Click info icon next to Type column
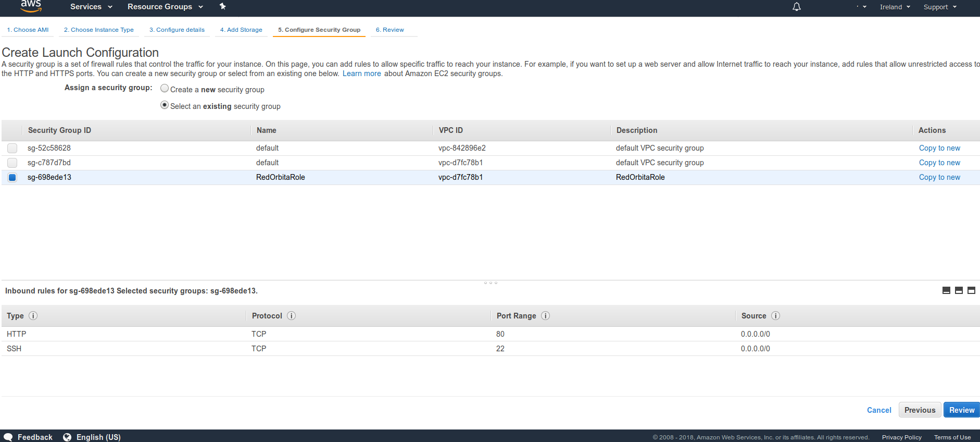 [33, 316]
